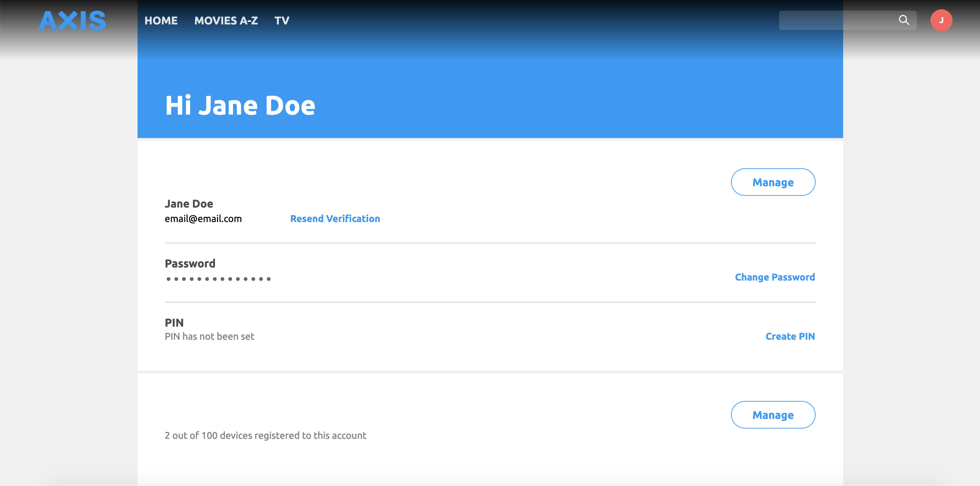Open the TV menu item
The image size is (980, 486).
pos(282,21)
